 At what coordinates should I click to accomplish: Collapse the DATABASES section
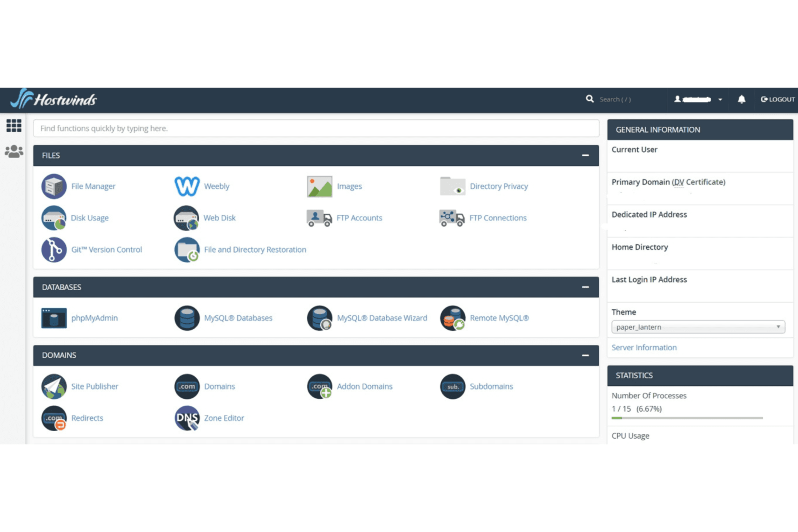(x=585, y=287)
